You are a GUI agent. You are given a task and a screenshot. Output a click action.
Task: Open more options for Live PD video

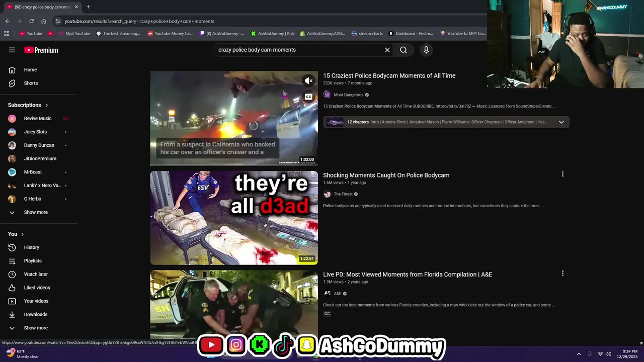562,274
